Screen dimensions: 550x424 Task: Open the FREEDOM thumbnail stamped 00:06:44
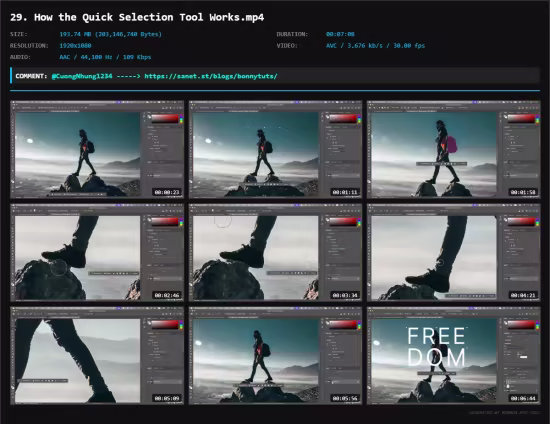[x=454, y=356]
